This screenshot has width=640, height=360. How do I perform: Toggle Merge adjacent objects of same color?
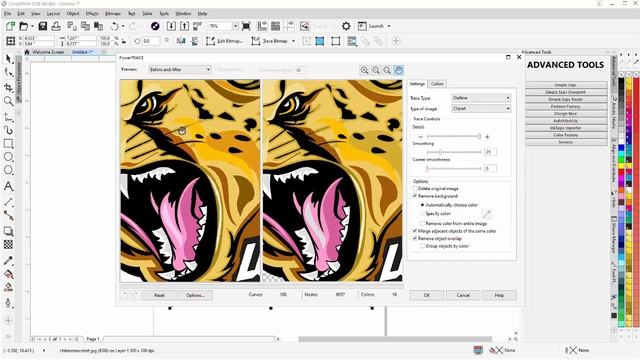tap(415, 231)
